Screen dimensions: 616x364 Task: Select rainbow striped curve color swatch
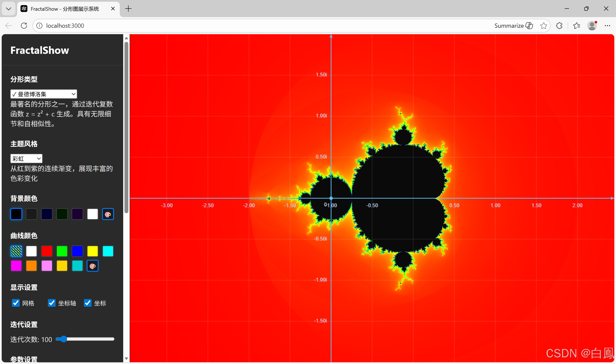tap(16, 251)
